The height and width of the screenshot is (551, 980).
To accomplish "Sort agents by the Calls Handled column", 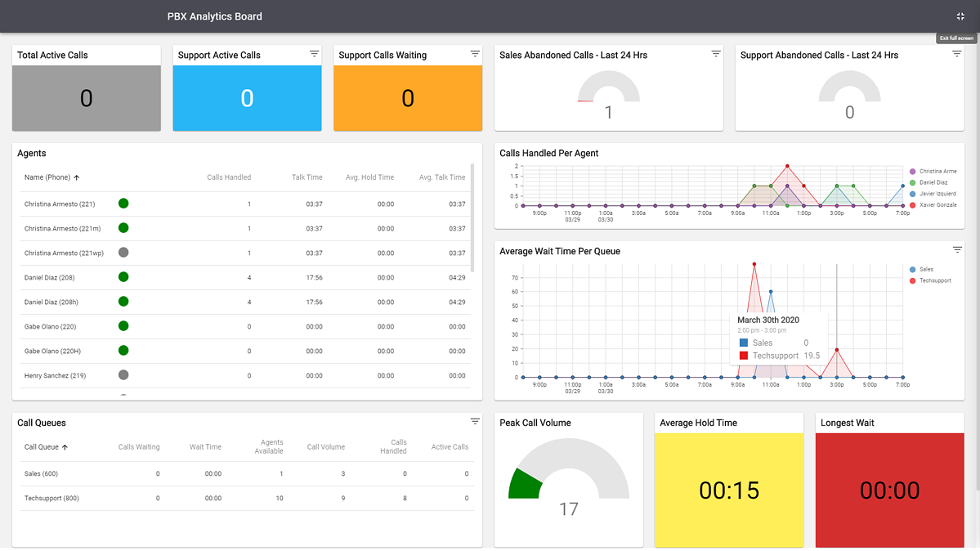I will pos(229,177).
